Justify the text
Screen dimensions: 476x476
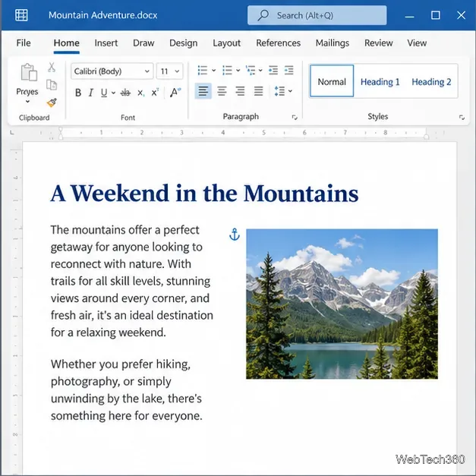(258, 91)
